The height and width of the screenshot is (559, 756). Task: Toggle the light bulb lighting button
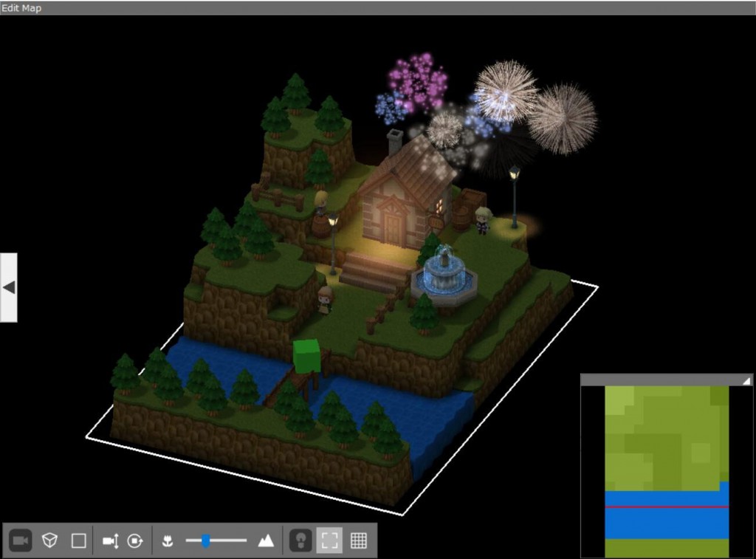coord(300,541)
